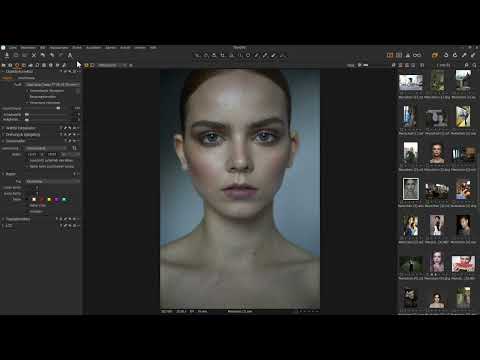
Task: Select the Crop cursor tool
Action: tap(222, 55)
